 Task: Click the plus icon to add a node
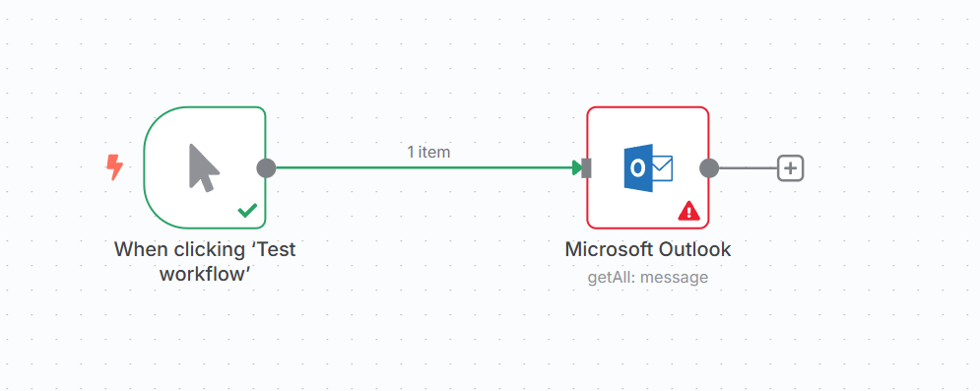[791, 168]
